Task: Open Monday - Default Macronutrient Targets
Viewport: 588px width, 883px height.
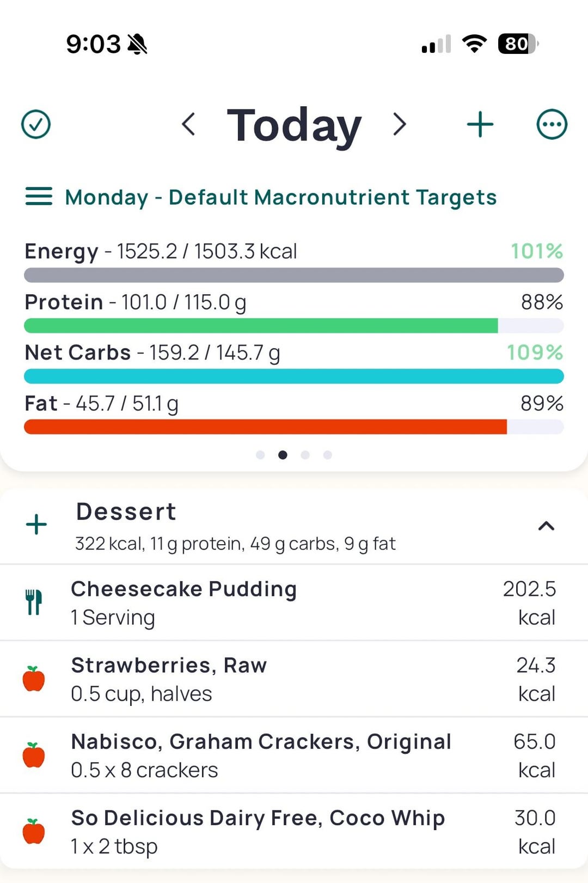Action: pyautogui.click(x=280, y=197)
